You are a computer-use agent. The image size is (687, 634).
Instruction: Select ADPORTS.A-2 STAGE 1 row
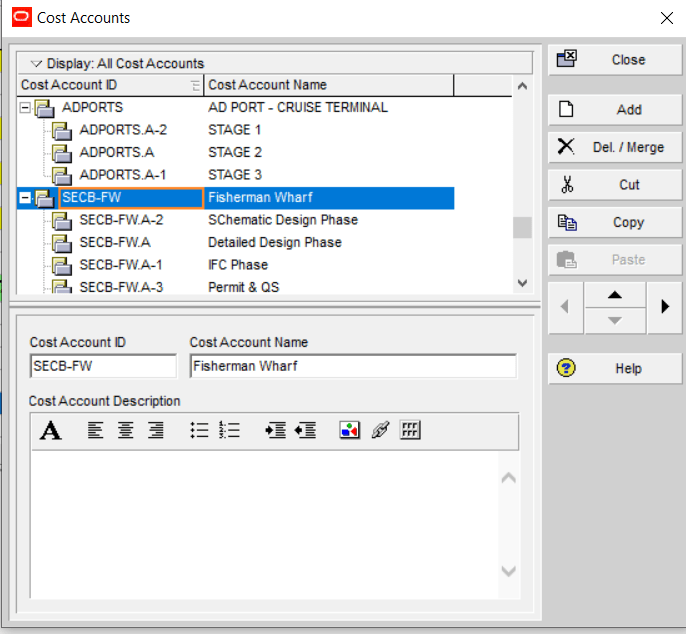tap(235, 130)
